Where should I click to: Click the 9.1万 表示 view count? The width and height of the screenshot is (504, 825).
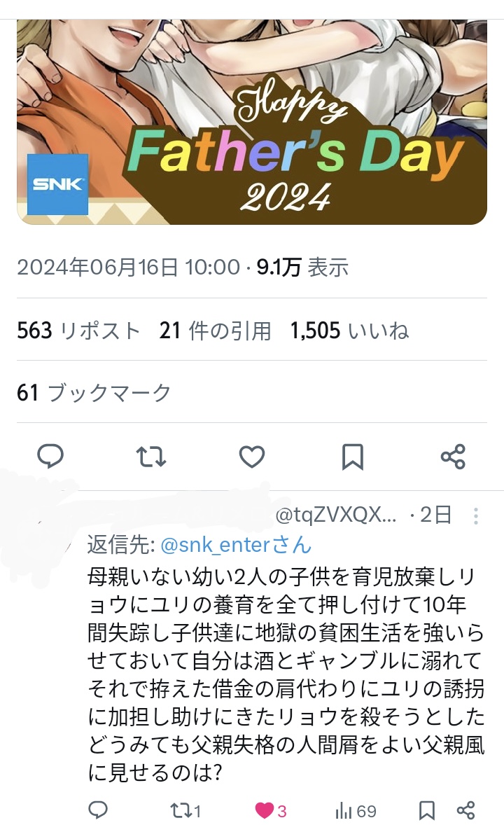(x=302, y=268)
